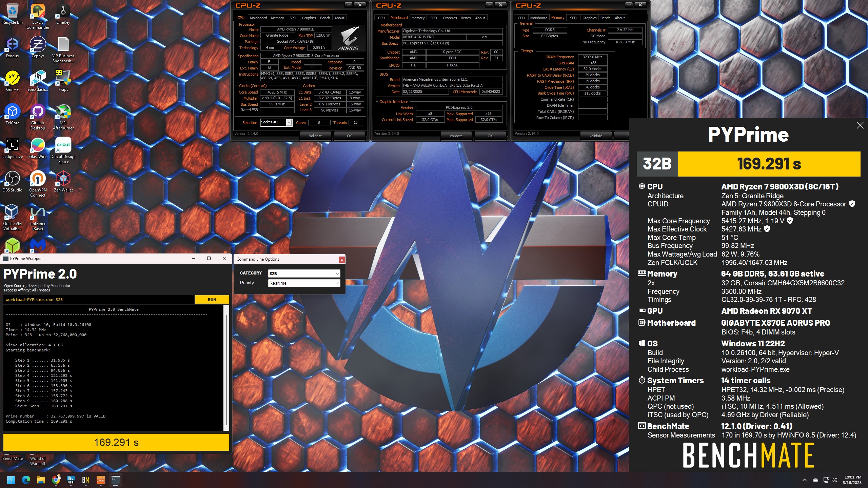
Task: Open the OpenVPN Connect icon
Action: (x=38, y=184)
